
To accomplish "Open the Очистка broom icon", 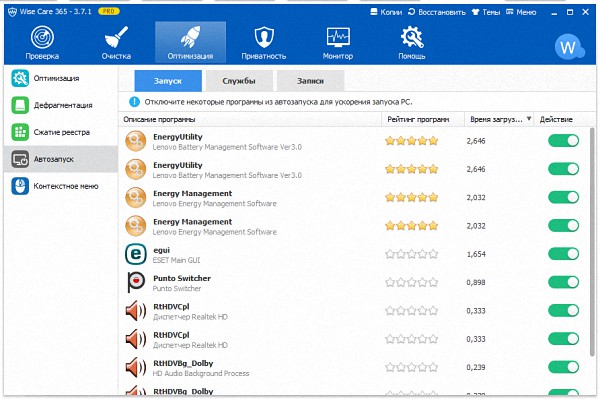I will pyautogui.click(x=116, y=37).
